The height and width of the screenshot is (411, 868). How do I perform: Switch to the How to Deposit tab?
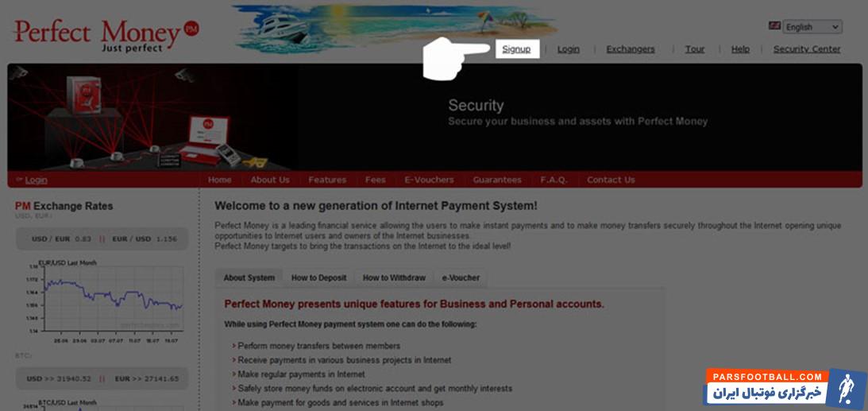point(319,278)
